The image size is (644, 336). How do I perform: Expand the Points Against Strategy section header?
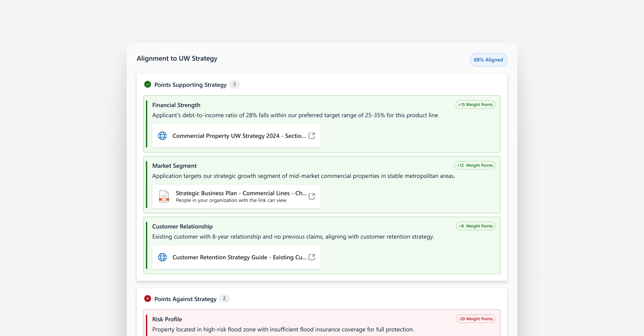point(185,299)
